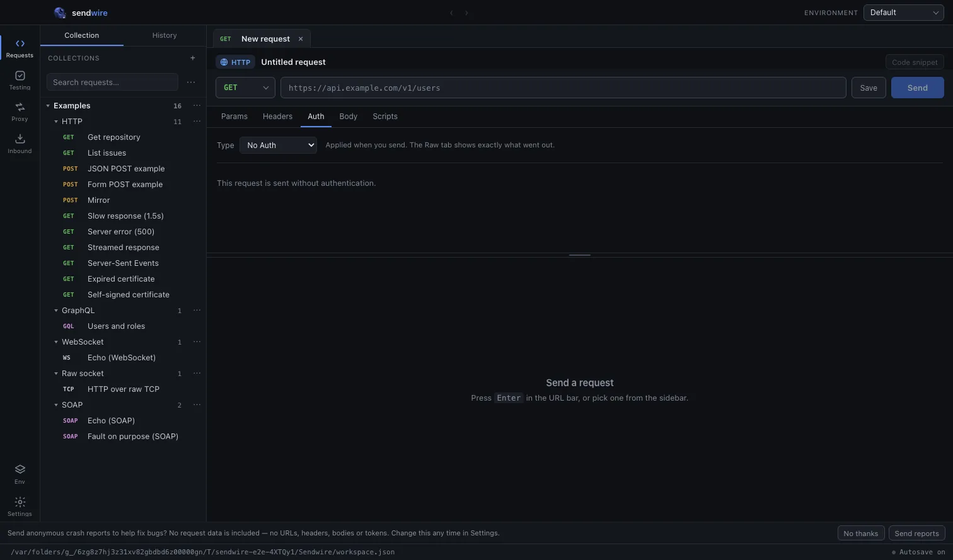
Task: Collapse the WebSocket folder
Action: (56, 342)
